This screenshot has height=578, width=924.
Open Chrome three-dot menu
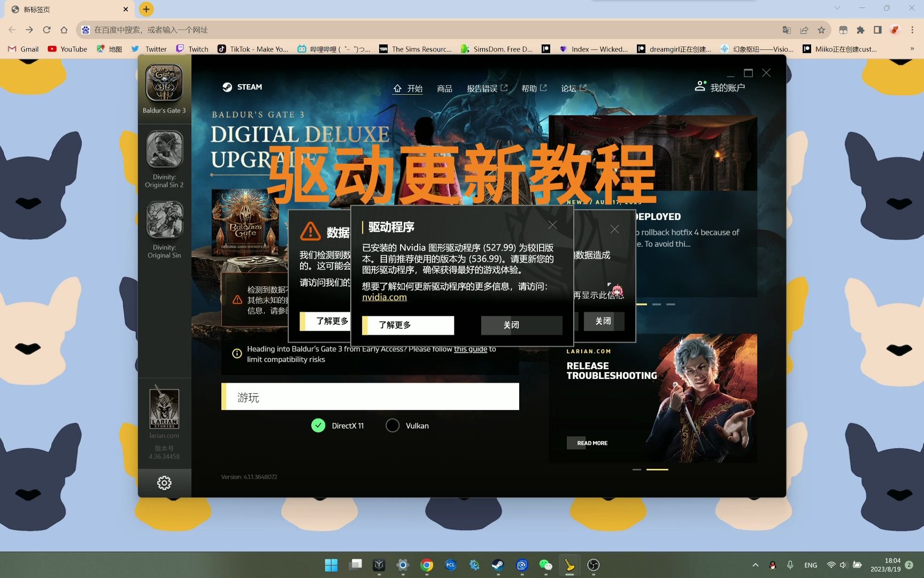912,30
